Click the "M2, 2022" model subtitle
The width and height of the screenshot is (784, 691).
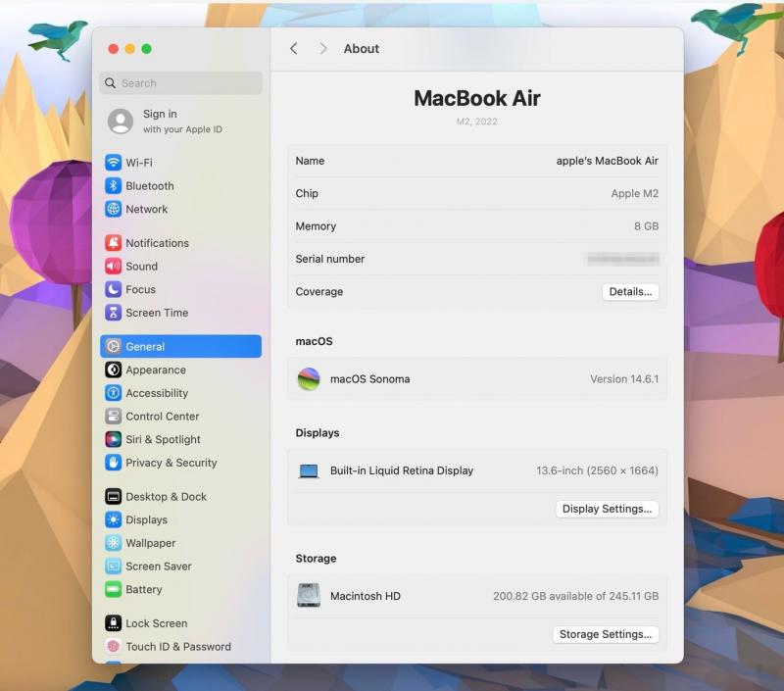[x=477, y=122]
